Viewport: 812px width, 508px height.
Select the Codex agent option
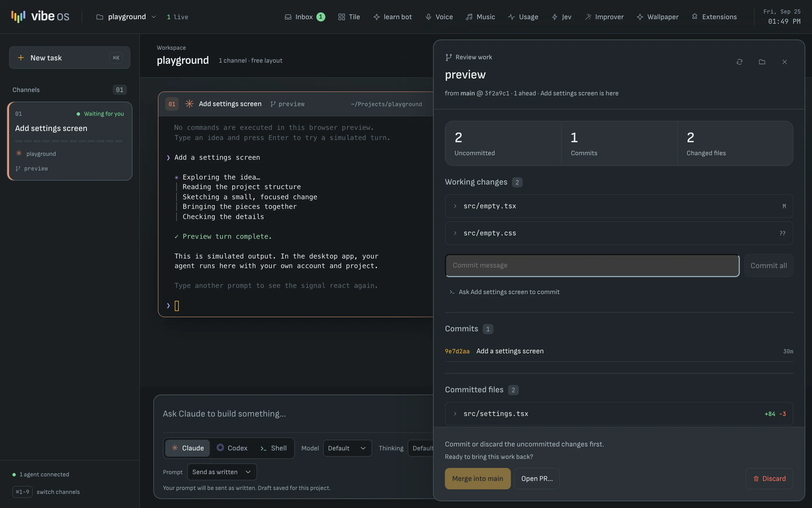click(x=232, y=448)
